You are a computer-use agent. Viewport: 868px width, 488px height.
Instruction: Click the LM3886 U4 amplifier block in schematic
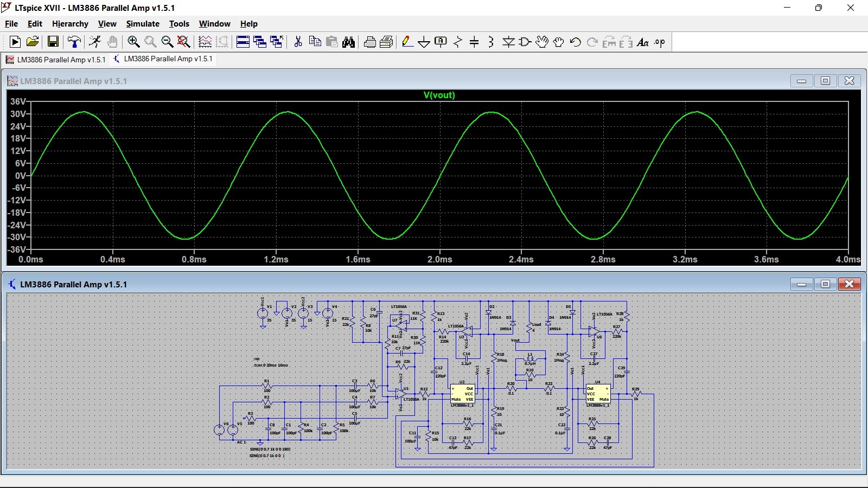[598, 394]
